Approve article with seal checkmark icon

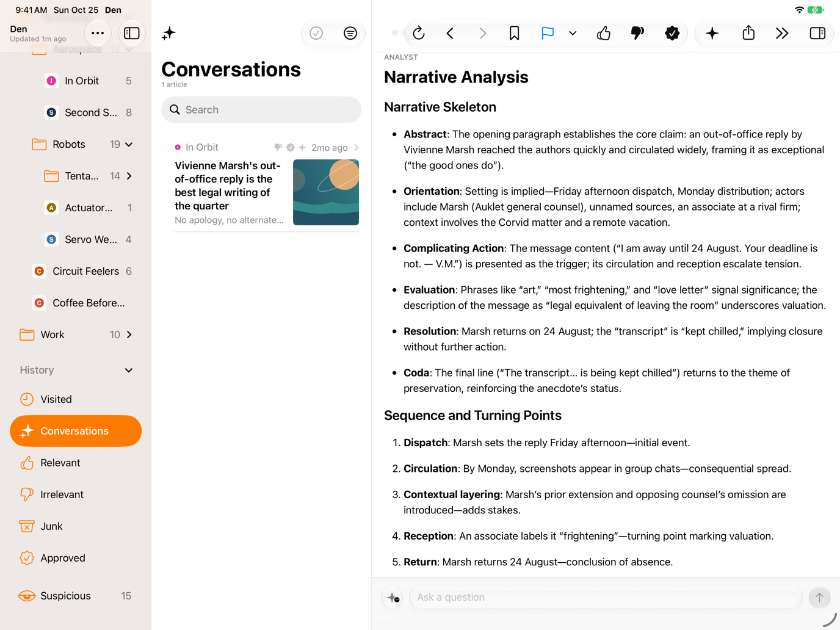point(672,33)
